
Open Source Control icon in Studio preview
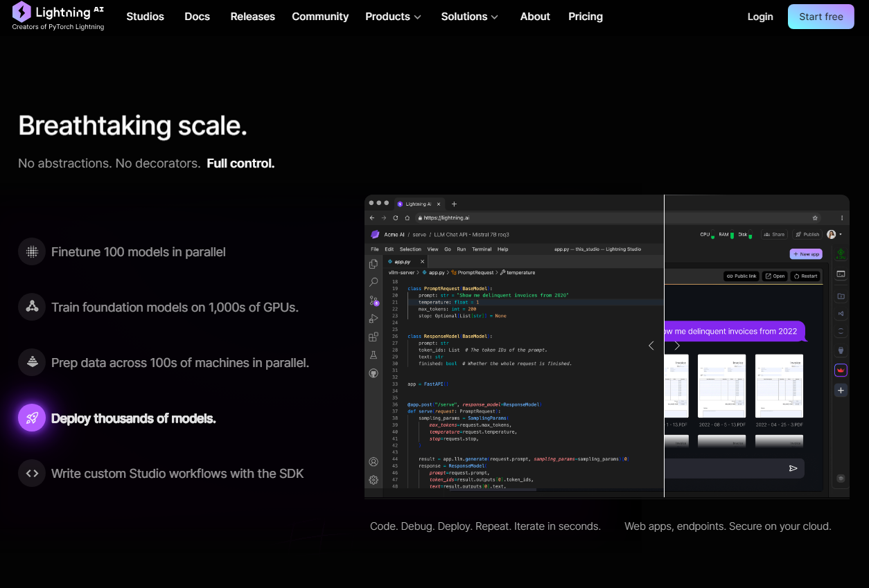click(x=374, y=301)
